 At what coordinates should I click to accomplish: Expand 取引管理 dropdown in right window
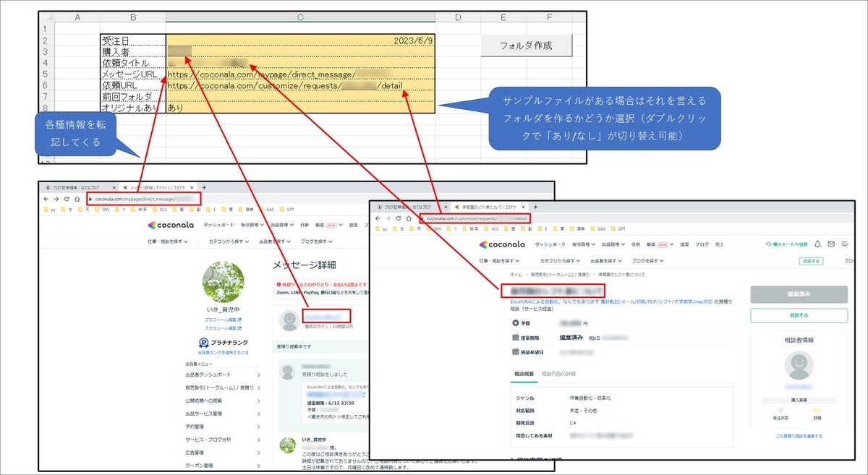[x=584, y=245]
